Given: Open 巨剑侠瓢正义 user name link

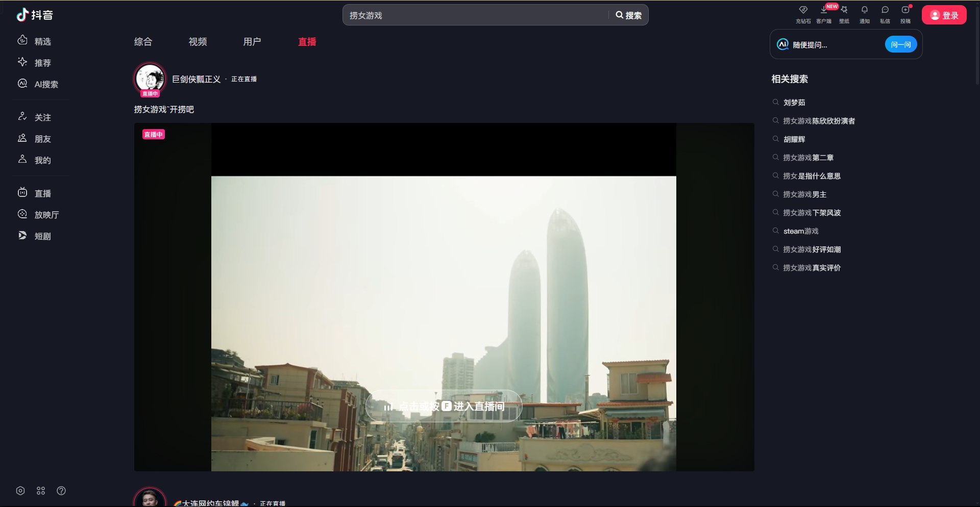Looking at the screenshot, I should coord(197,79).
